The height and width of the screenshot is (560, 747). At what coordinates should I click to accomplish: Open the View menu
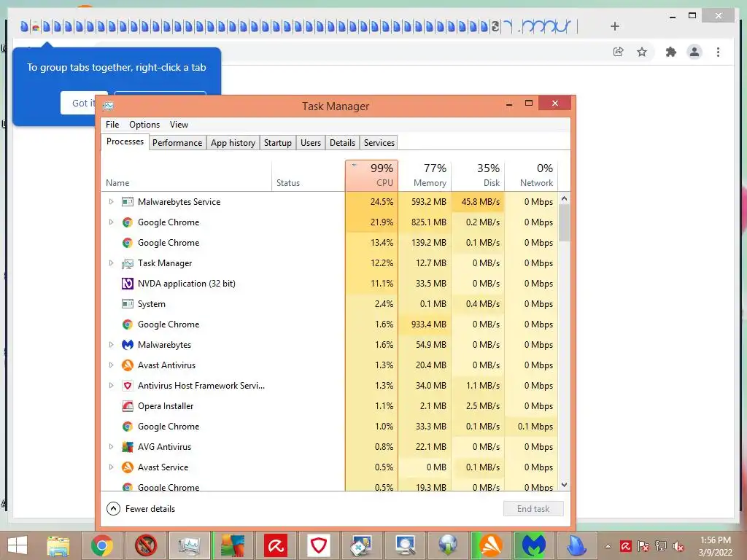click(x=179, y=125)
